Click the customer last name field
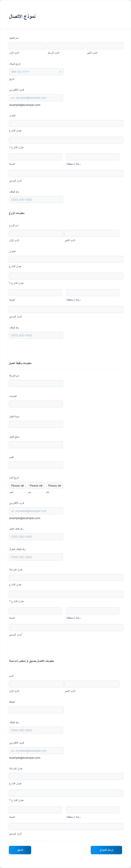 tap(105, 46)
